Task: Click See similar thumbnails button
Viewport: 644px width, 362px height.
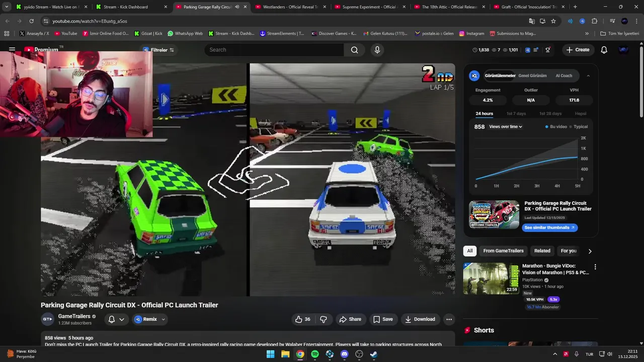Action: coord(549,228)
